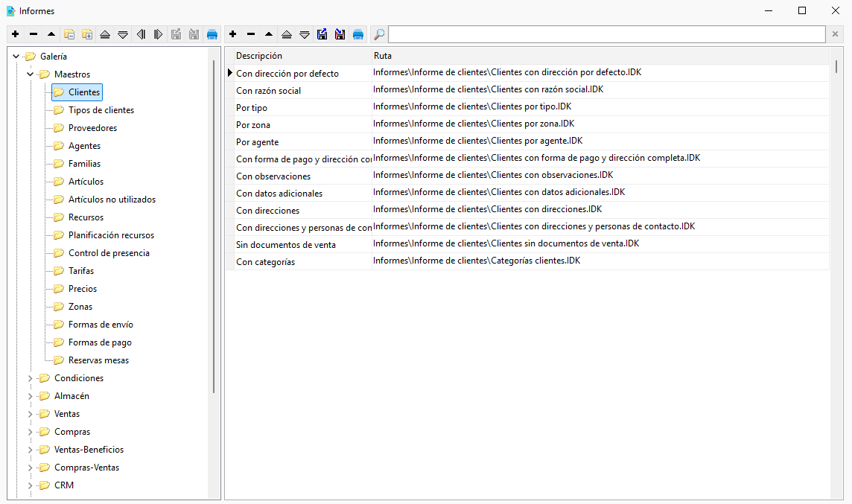852x504 pixels.
Task: Click the magnifying glass search icon
Action: (x=379, y=34)
